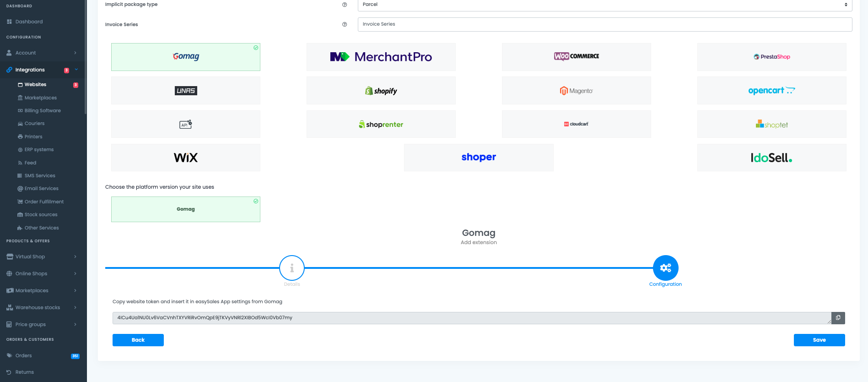Click the website token text field
This screenshot has height=382, width=868.
(x=472, y=318)
